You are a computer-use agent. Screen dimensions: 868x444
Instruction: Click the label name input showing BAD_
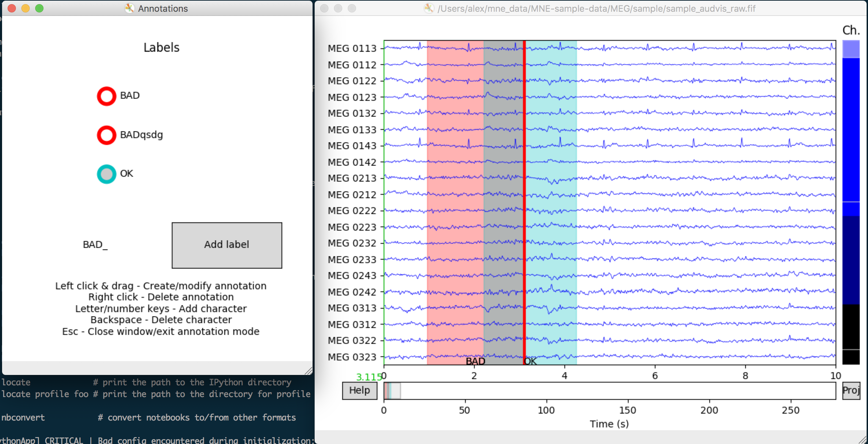coord(95,245)
